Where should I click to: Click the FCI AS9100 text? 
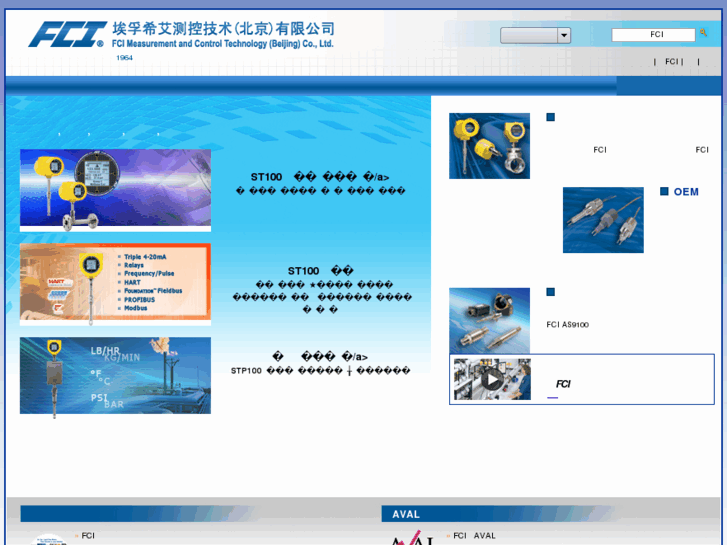568,325
